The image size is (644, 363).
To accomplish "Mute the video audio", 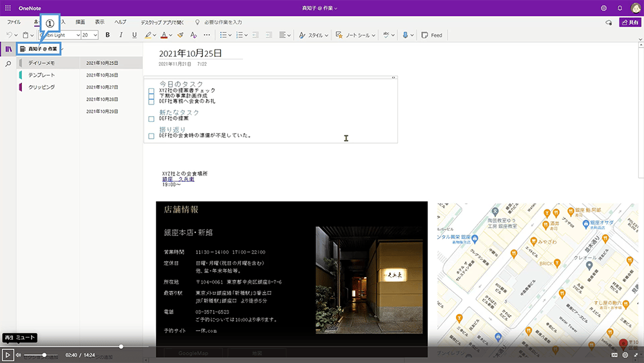I will tap(19, 355).
